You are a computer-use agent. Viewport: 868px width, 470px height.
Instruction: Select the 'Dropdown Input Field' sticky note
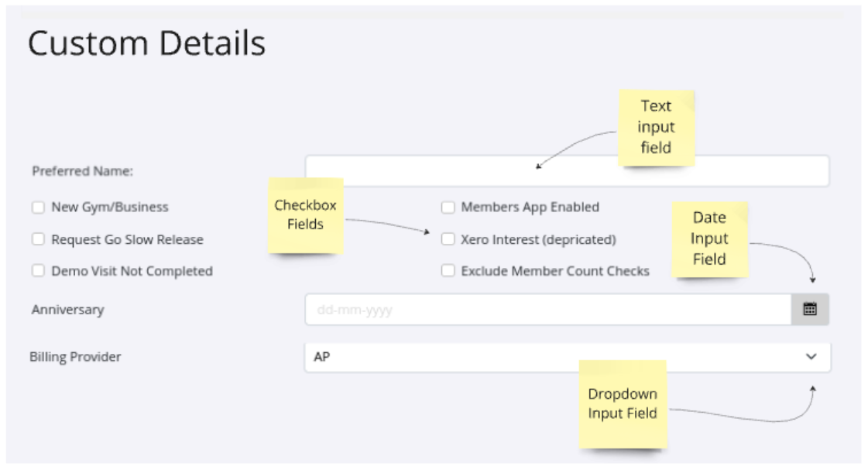(622, 403)
